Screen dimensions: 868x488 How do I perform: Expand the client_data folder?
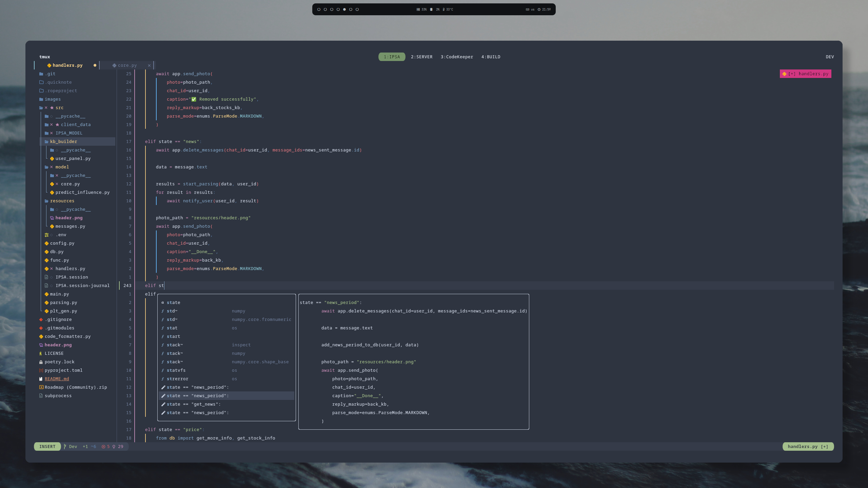[x=67, y=125]
